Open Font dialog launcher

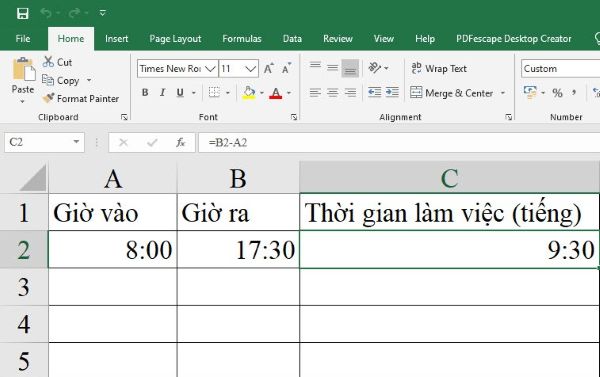coord(293,117)
